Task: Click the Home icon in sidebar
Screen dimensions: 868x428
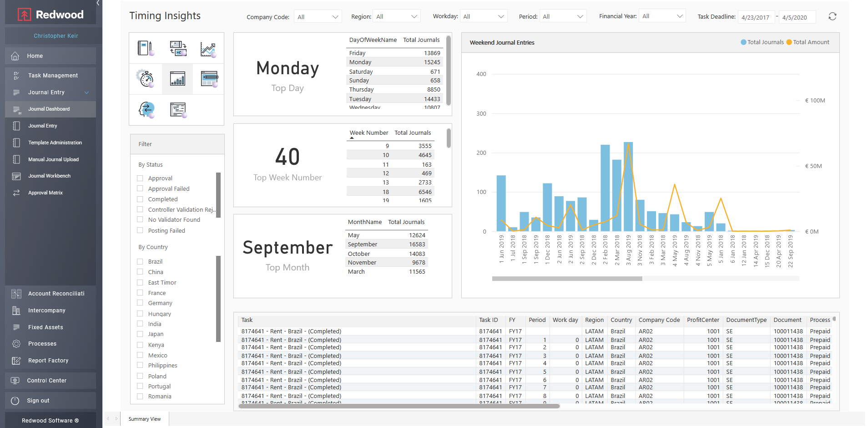Action: click(x=15, y=56)
